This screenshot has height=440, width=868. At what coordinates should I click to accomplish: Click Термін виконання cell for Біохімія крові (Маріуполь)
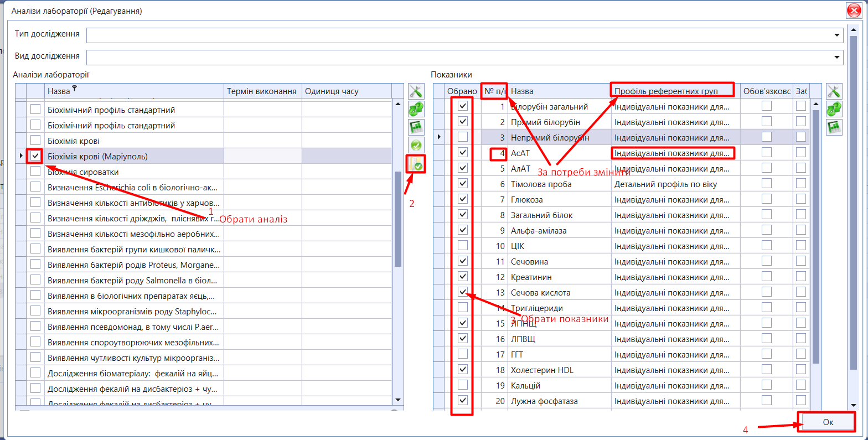[262, 156]
